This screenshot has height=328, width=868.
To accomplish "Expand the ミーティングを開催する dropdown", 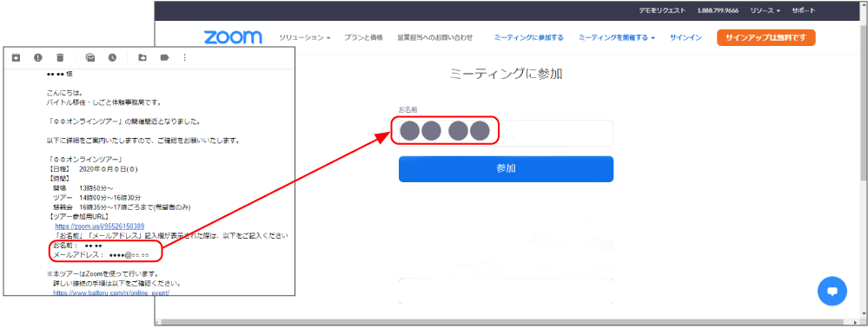I will click(617, 37).
